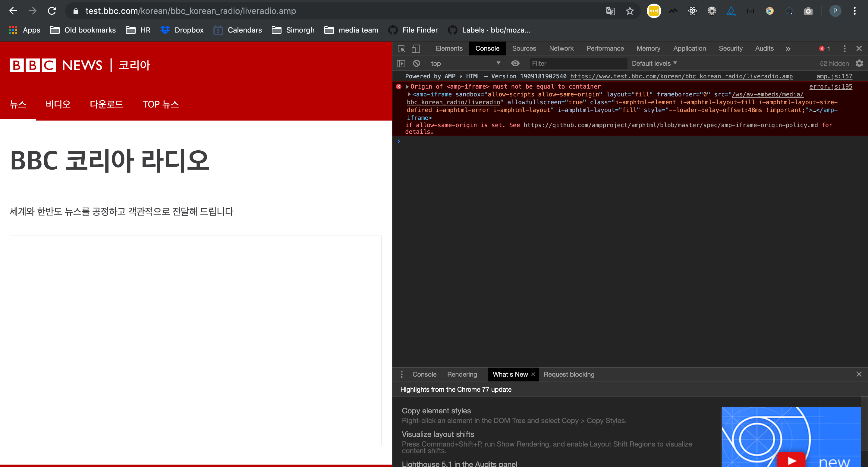Open the screenshot camera extension

point(808,11)
